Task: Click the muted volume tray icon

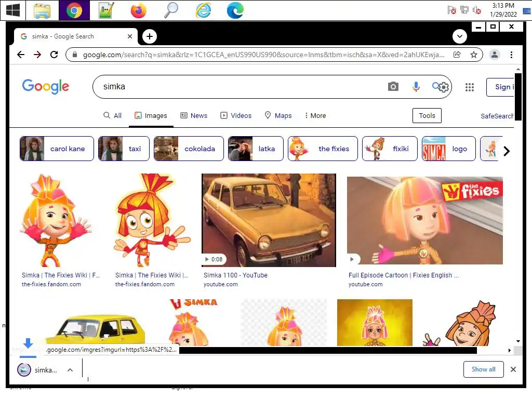Action: point(477,10)
